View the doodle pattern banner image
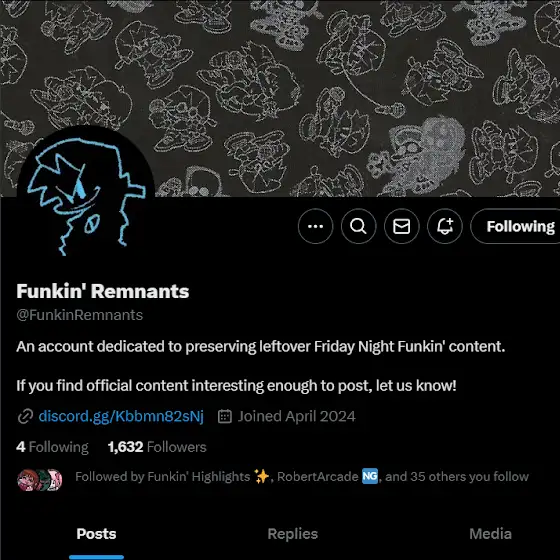Image resolution: width=560 pixels, height=560 pixels. click(280, 98)
